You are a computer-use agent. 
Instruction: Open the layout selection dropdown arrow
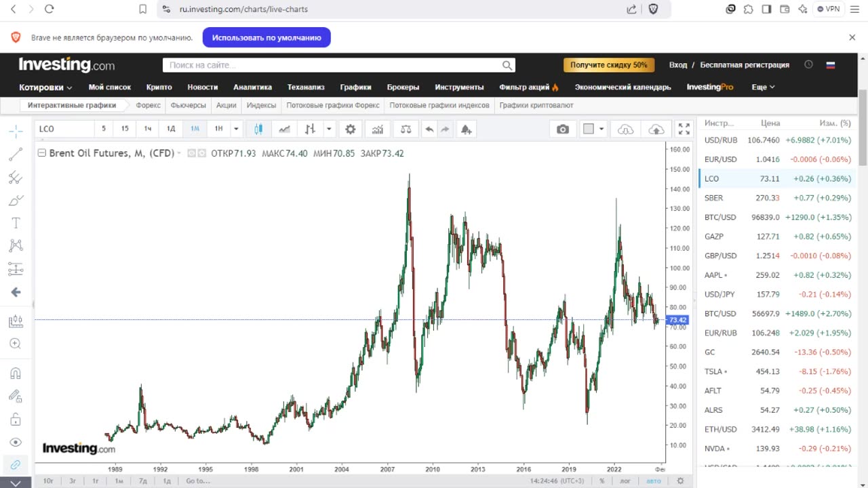(601, 129)
